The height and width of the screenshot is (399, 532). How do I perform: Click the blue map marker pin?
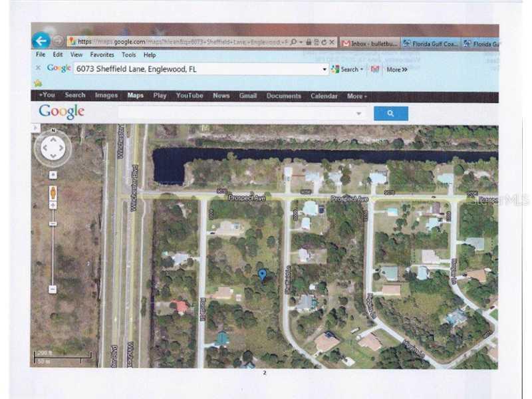pyautogui.click(x=262, y=274)
